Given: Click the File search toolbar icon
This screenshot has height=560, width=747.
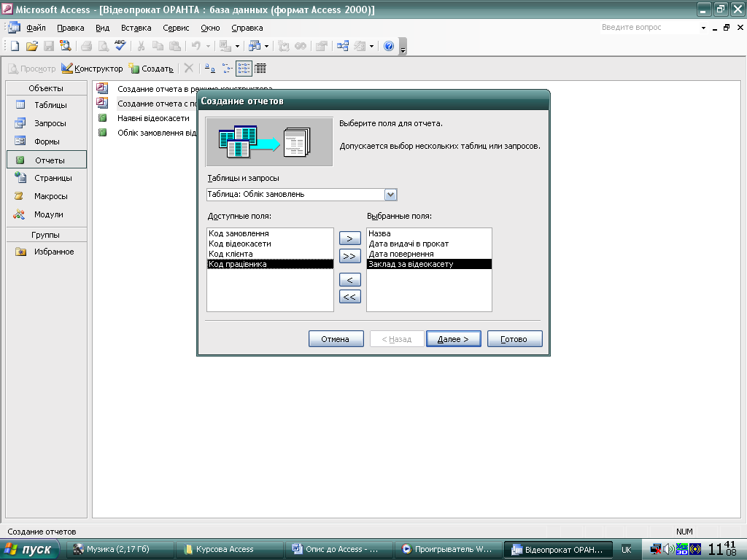Looking at the screenshot, I should click(x=65, y=46).
